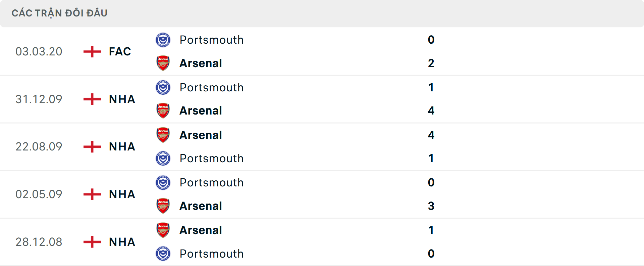The width and height of the screenshot is (644, 266).
Task: Click the date 03.03.20
Action: (x=39, y=51)
